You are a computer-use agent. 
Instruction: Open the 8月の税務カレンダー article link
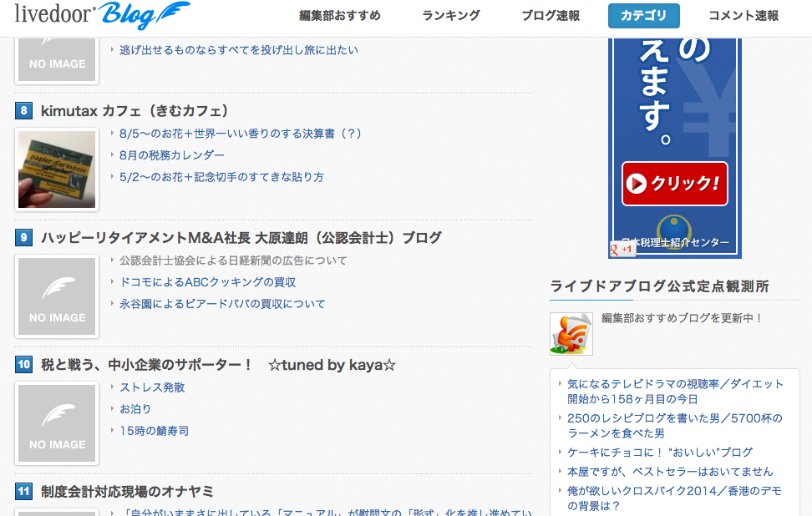point(172,155)
